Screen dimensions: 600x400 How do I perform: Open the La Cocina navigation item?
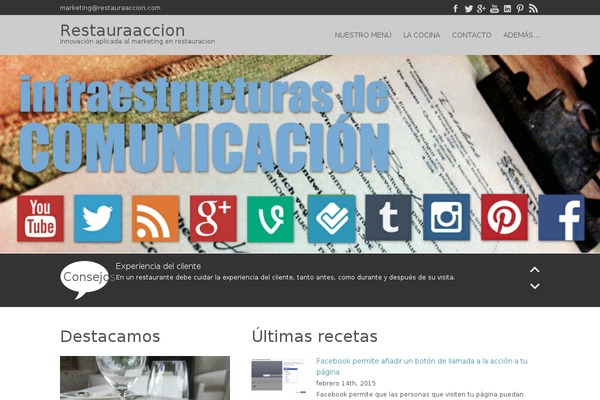(x=421, y=35)
